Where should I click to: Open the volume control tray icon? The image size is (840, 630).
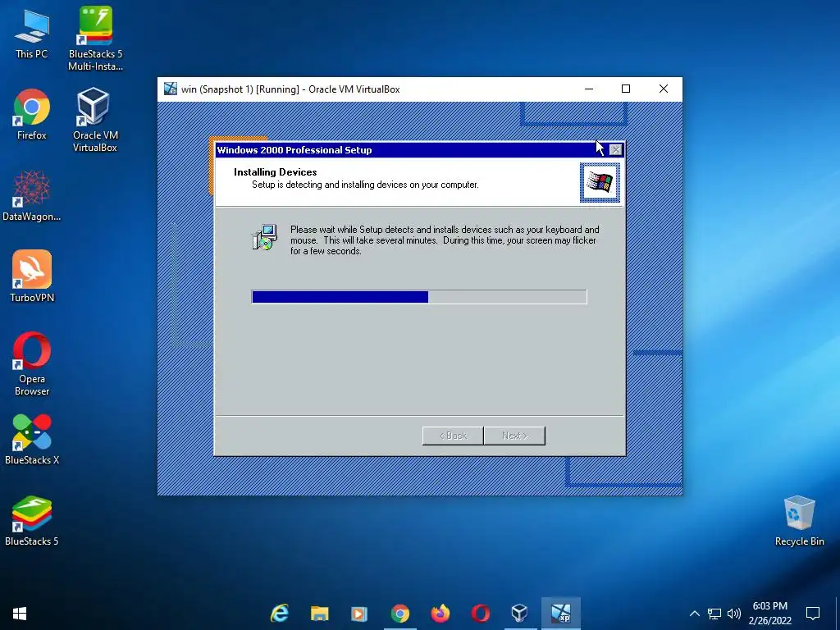734,614
